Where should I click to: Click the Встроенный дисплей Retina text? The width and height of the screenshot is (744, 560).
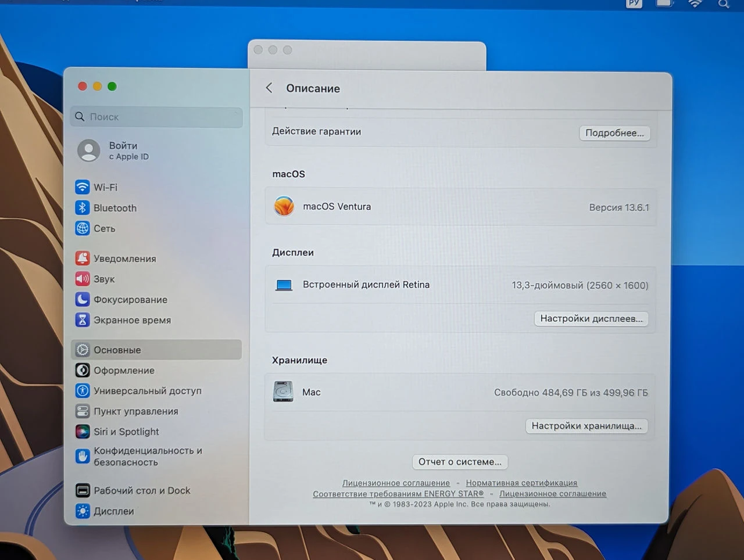tap(366, 285)
